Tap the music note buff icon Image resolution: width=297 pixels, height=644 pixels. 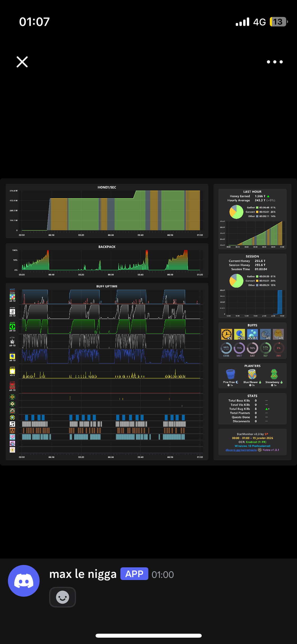coord(12,424)
